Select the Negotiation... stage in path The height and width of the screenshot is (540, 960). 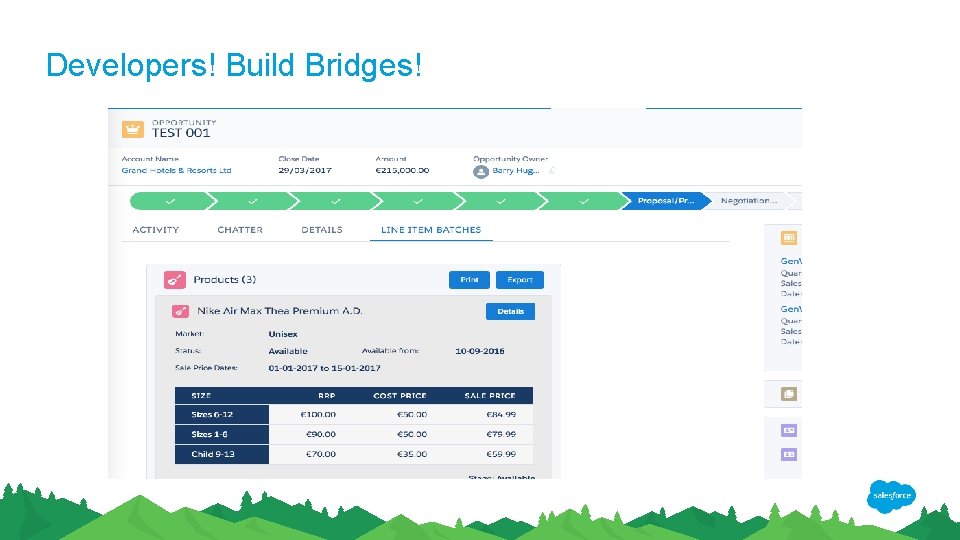(x=749, y=201)
